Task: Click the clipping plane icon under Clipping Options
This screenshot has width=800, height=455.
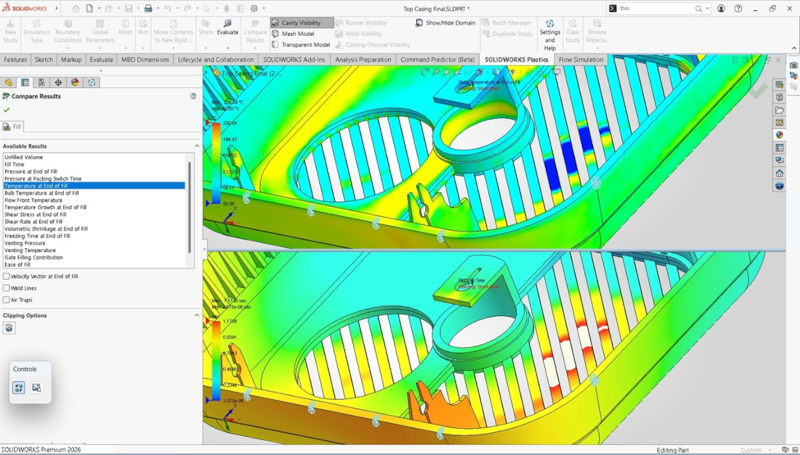Action: point(9,328)
